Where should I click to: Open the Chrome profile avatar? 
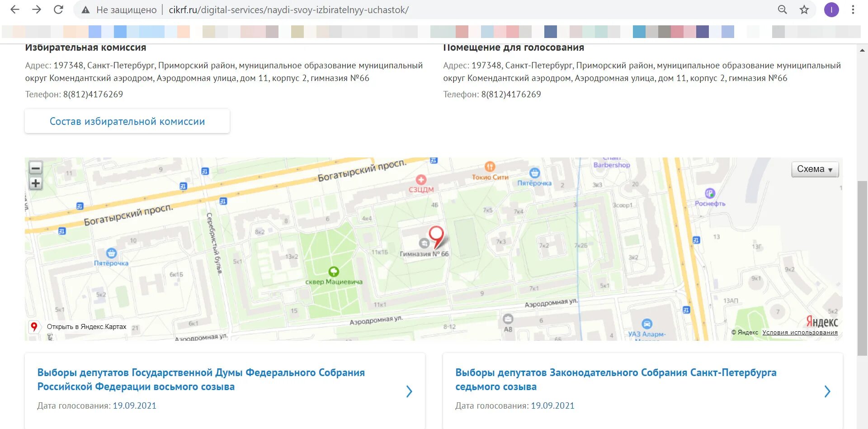(x=831, y=10)
